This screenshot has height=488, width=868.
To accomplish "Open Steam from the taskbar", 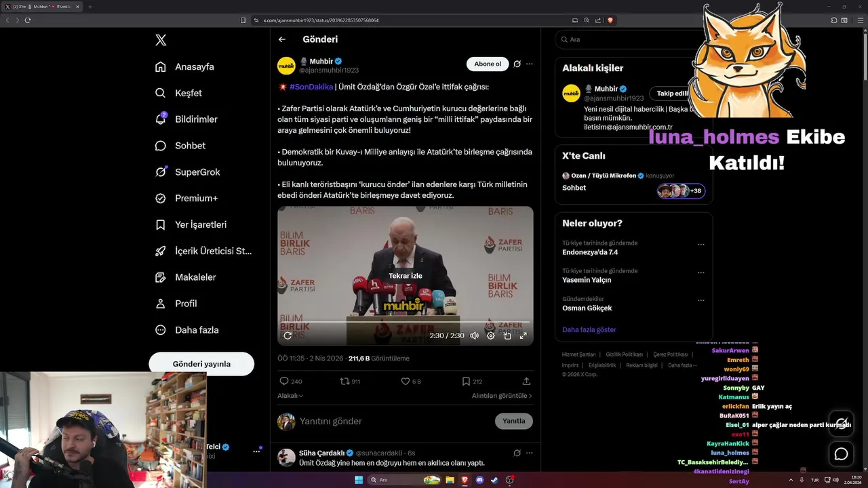I will 494,480.
